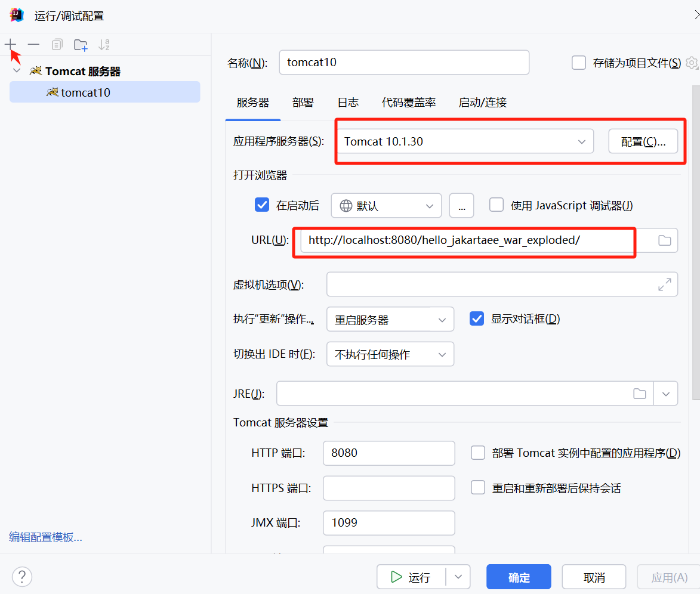Add a new run configuration
Screen dimensions: 700x594
tap(10, 44)
